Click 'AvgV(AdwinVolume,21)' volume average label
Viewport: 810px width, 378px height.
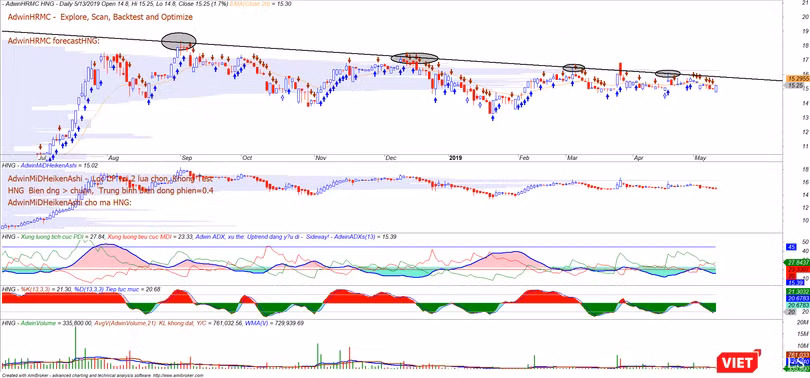click(124, 323)
